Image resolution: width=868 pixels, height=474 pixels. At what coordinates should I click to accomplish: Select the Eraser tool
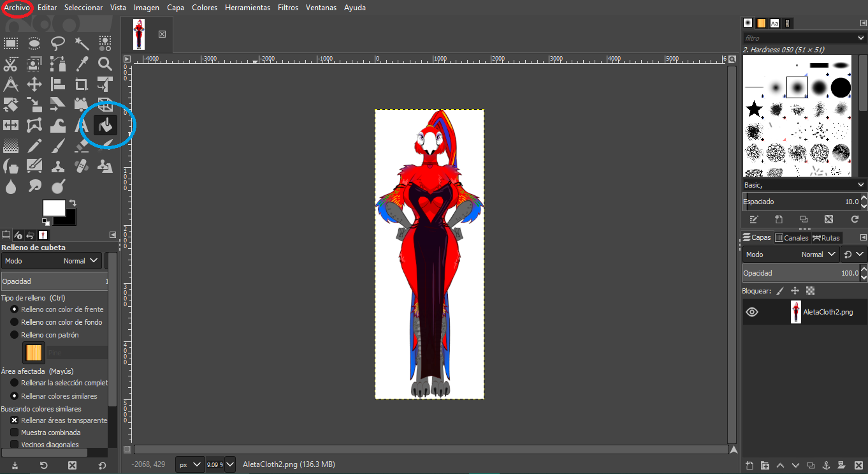pos(82,146)
